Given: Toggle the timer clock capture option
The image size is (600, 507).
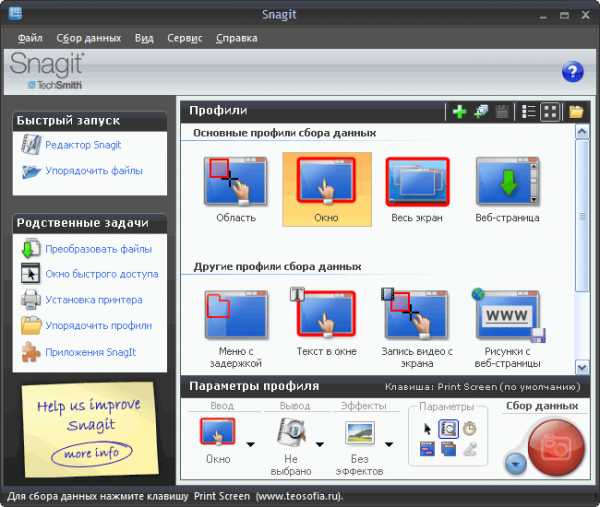Looking at the screenshot, I should pos(468,429).
